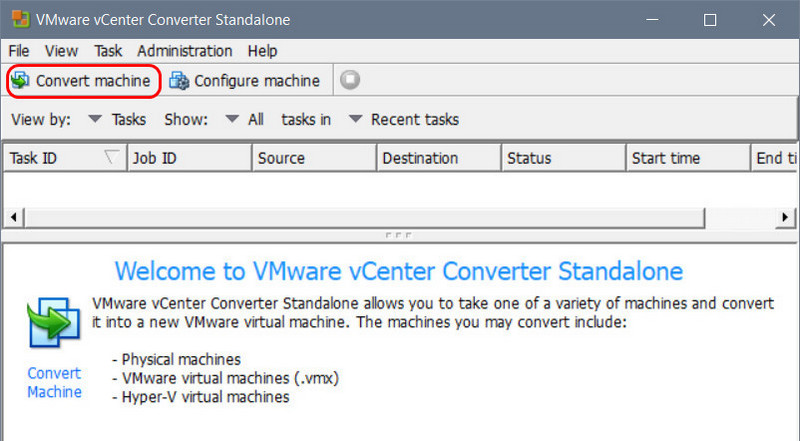The width and height of the screenshot is (800, 441).
Task: Click the Task ID sort arrow
Action: (x=111, y=157)
